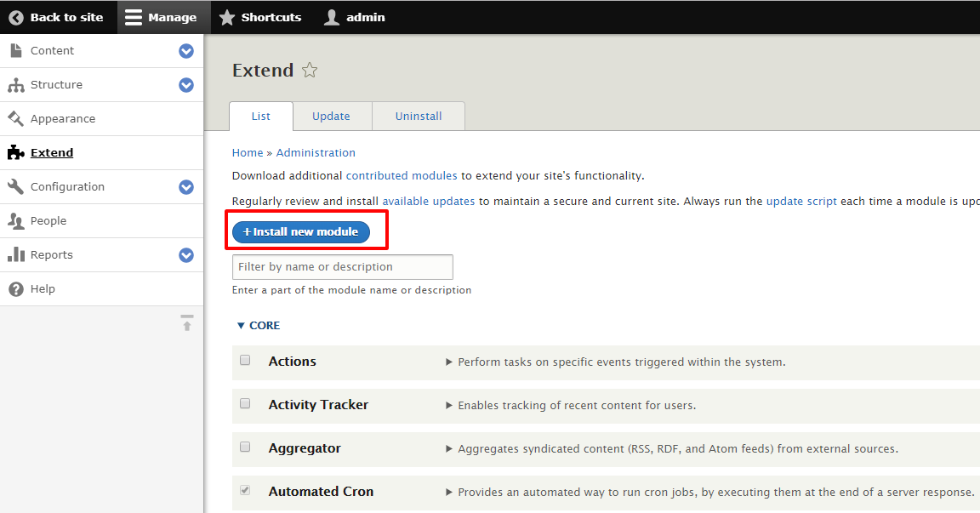Click the Aggregator module name
This screenshot has width=980, height=513.
click(x=305, y=448)
